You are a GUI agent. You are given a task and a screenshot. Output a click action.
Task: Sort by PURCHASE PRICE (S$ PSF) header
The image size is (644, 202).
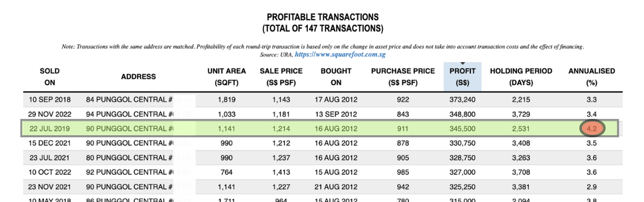pos(403,77)
